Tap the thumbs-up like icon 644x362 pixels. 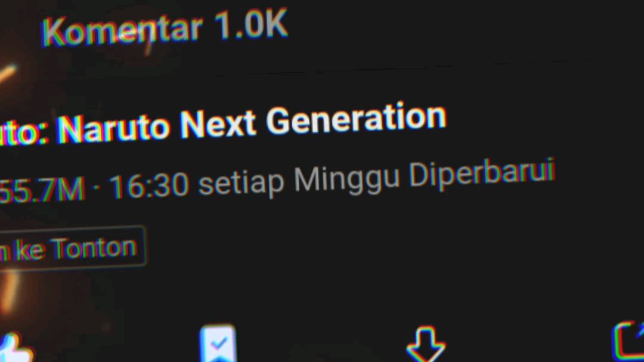(16, 348)
